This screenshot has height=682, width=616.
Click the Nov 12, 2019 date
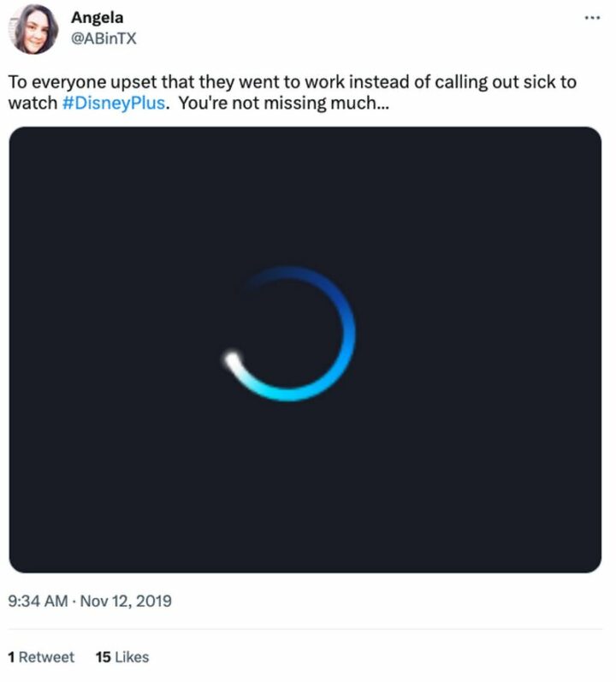(x=126, y=601)
